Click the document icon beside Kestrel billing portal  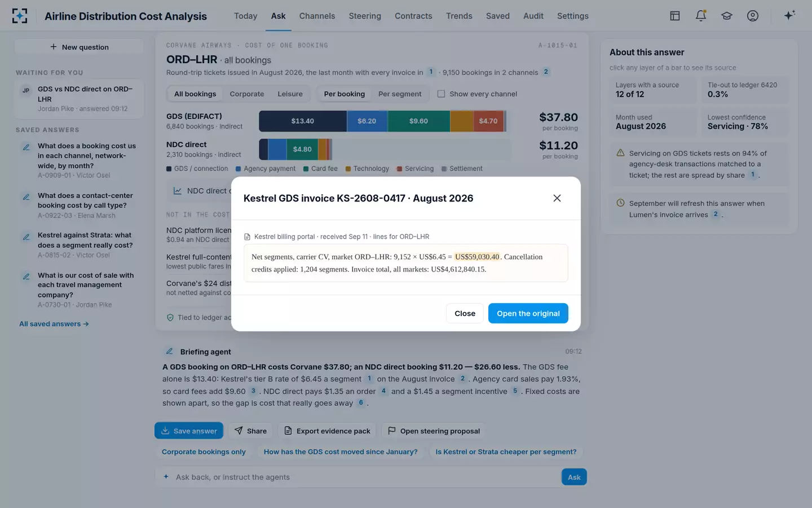tap(247, 237)
